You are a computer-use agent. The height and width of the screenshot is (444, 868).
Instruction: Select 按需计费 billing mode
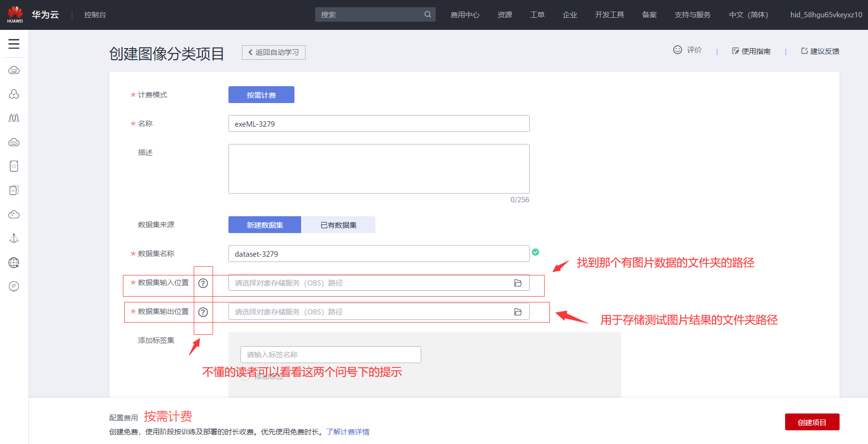click(261, 95)
